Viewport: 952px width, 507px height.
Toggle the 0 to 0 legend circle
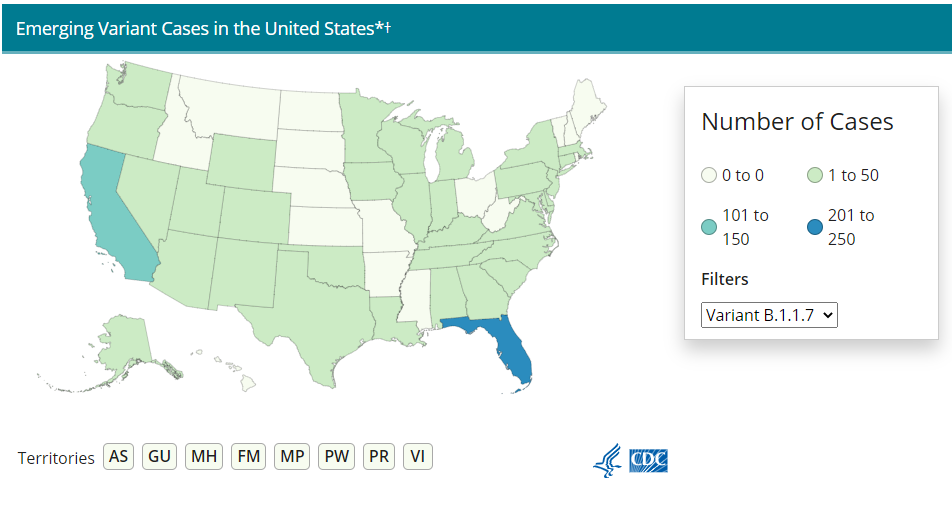[x=709, y=175]
